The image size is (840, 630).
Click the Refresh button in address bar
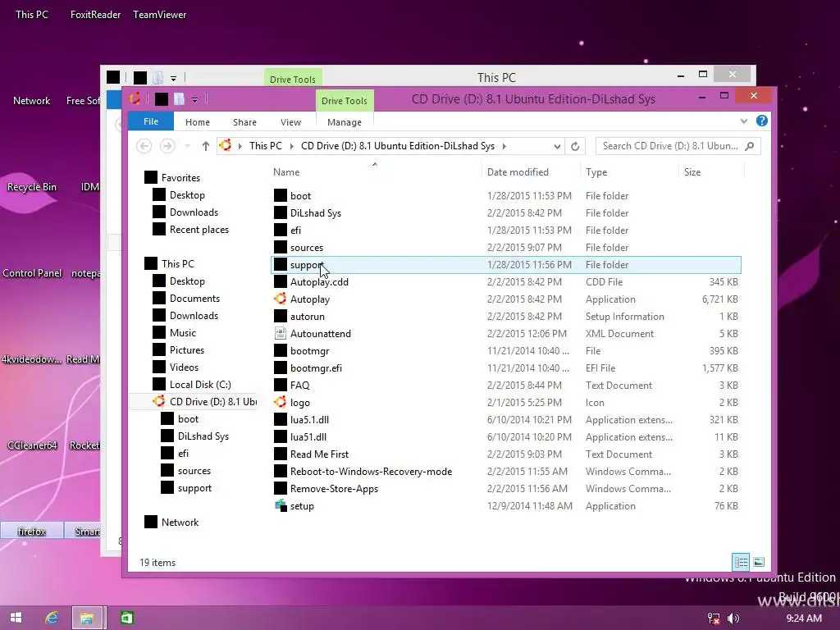(x=575, y=146)
